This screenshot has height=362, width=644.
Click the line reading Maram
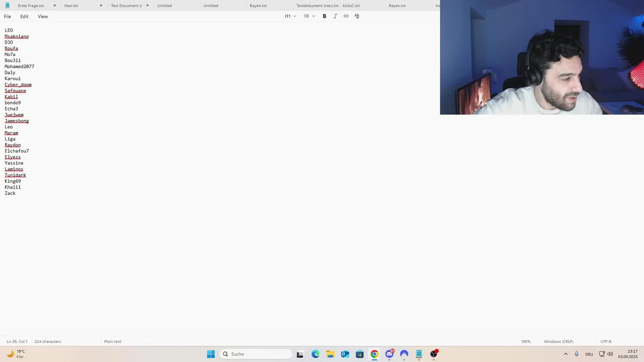[x=11, y=133]
